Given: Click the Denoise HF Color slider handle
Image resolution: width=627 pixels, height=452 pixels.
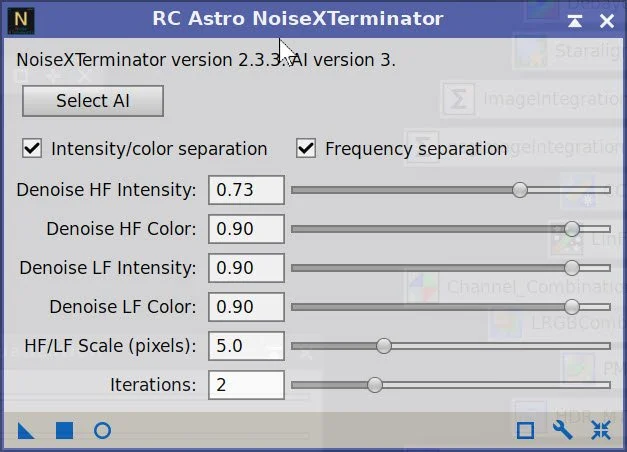Looking at the screenshot, I should 572,229.
